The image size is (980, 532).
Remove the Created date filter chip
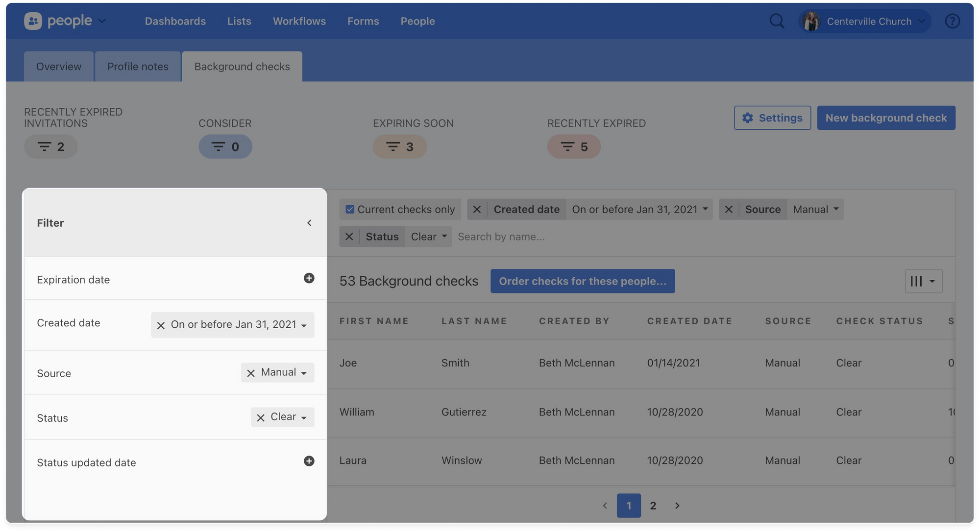(x=477, y=209)
